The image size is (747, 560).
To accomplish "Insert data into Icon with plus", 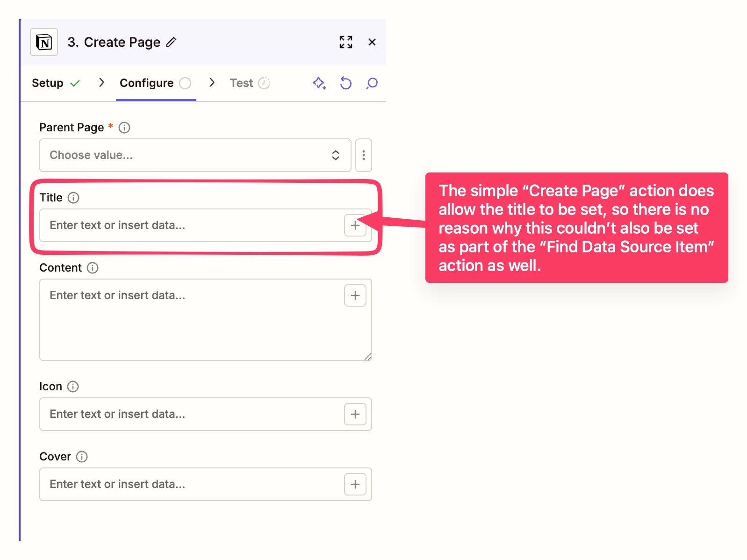I will pyautogui.click(x=355, y=414).
